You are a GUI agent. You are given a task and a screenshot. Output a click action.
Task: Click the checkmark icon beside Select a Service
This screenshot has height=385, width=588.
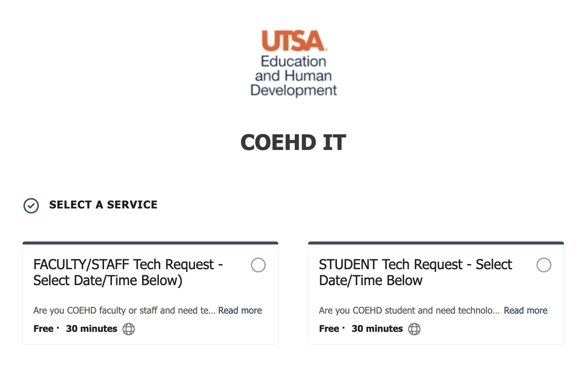pos(31,205)
